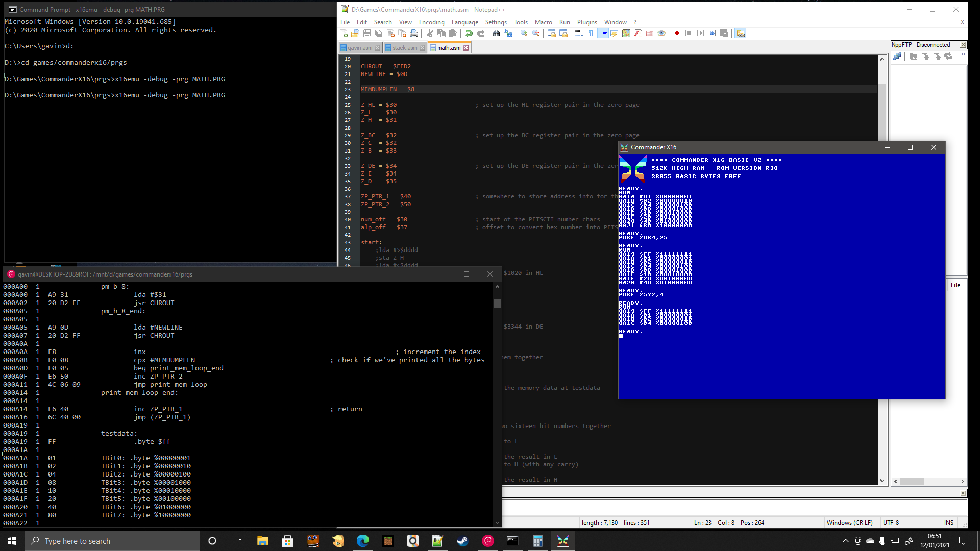Open the Language menu
This screenshot has width=980, height=551.
click(465, 22)
